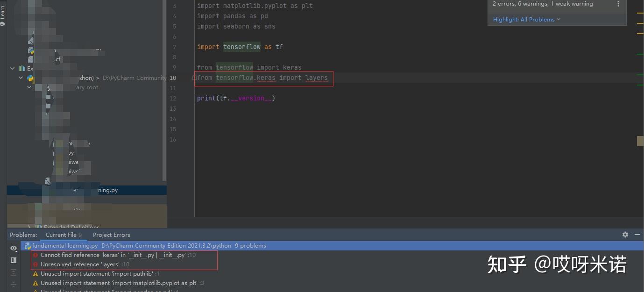Open the Problems panel settings gear
Screen dimensions: 644x292
(x=625, y=235)
